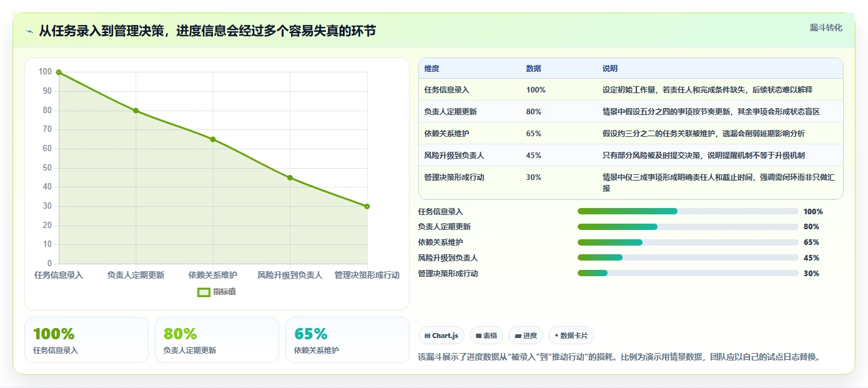The height and width of the screenshot is (388, 868).
Task: Click the 数据 column header
Action: point(533,69)
